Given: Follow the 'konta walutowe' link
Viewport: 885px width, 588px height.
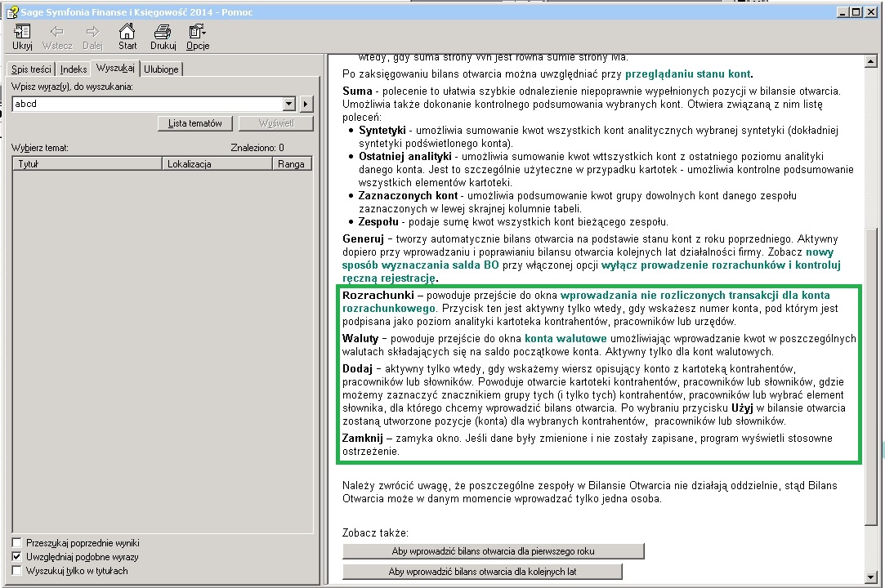Looking at the screenshot, I should [x=565, y=339].
